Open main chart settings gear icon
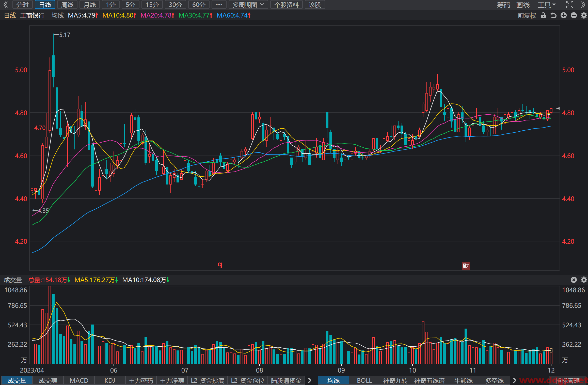This screenshot has height=385, width=588. [584, 16]
